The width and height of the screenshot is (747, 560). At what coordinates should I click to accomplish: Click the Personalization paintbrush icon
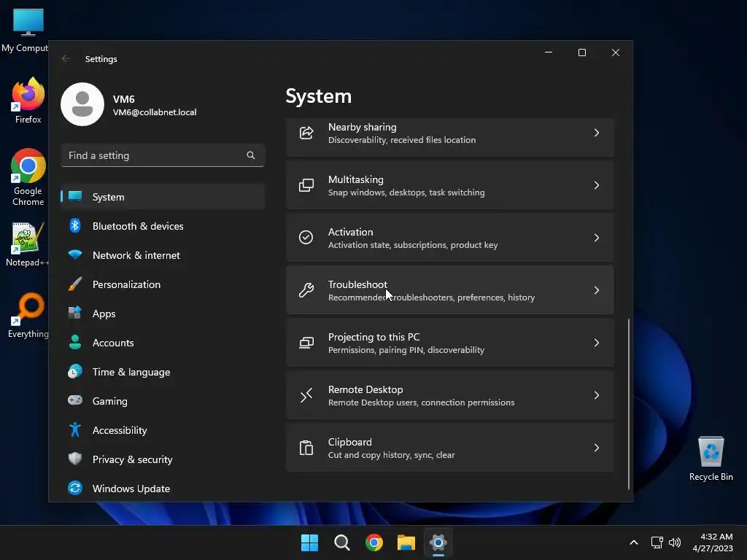coord(75,284)
